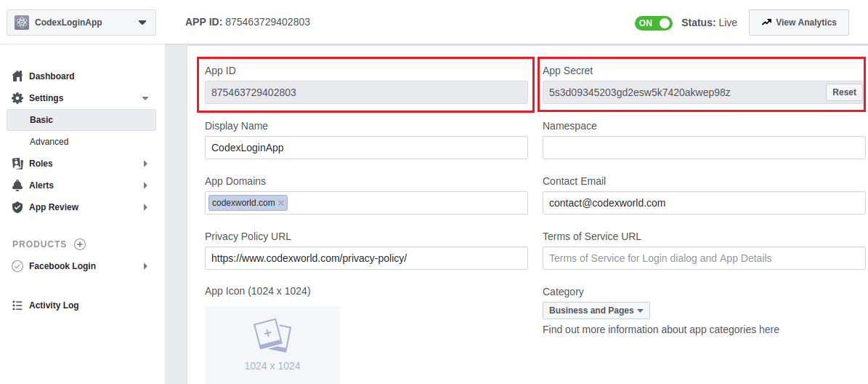Image resolution: width=868 pixels, height=384 pixels.
Task: Open the View Analytics button
Action: tap(798, 23)
